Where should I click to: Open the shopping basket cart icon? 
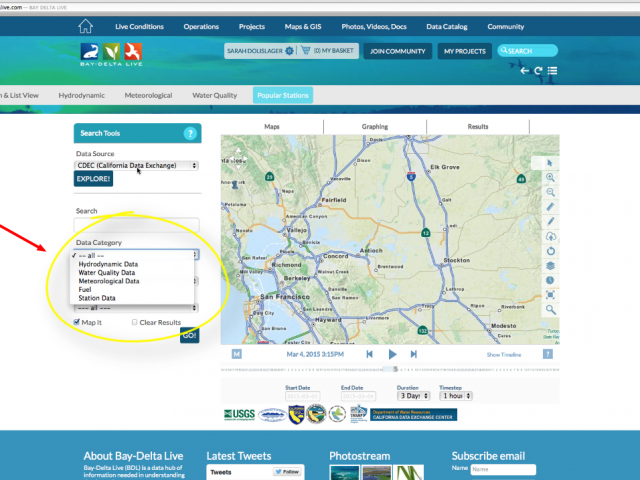[305, 50]
